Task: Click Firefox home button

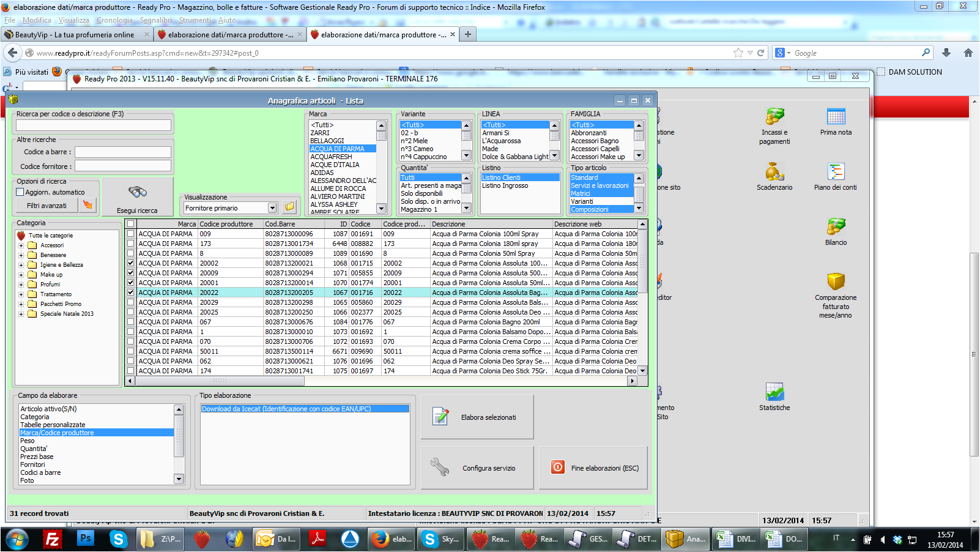Action: tap(968, 53)
